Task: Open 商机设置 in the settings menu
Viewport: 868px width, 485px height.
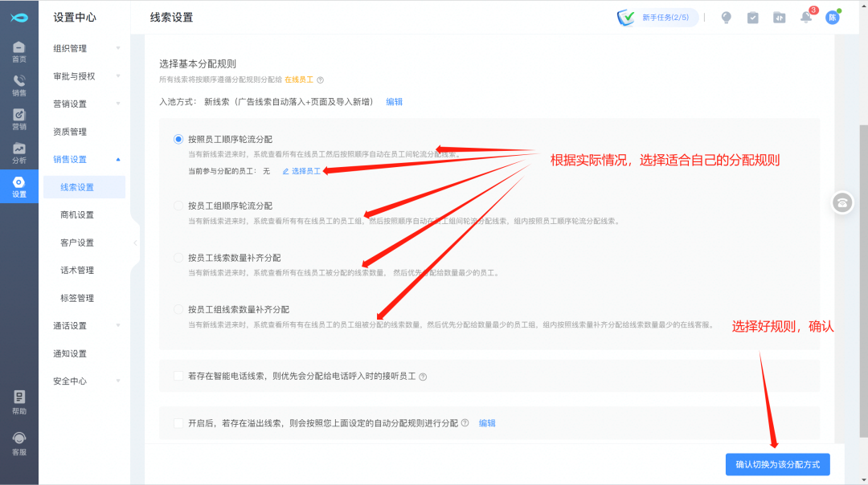Action: [77, 214]
